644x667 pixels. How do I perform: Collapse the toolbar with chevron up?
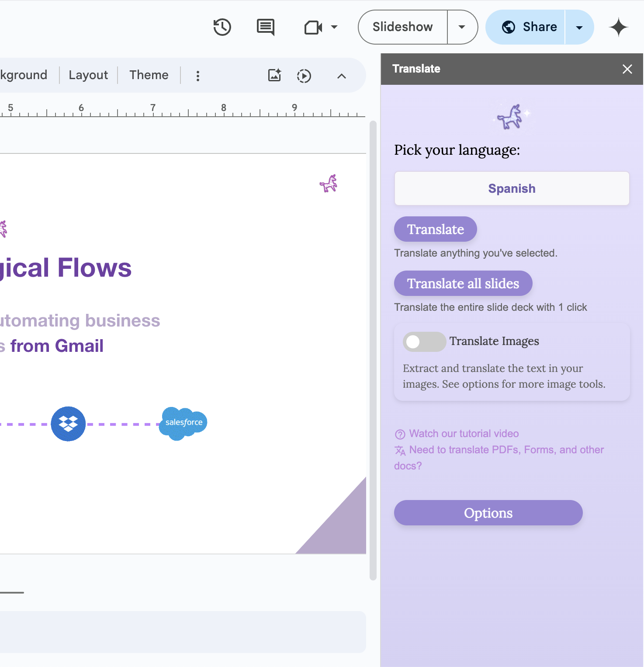click(342, 76)
